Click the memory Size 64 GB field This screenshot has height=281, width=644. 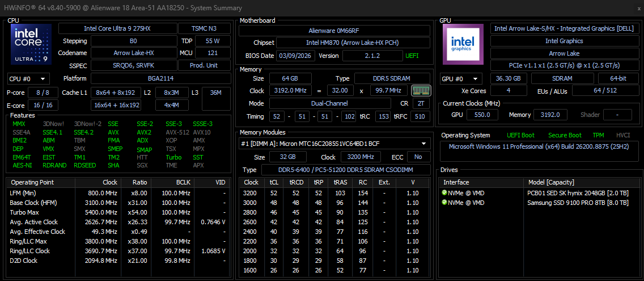[x=290, y=78]
